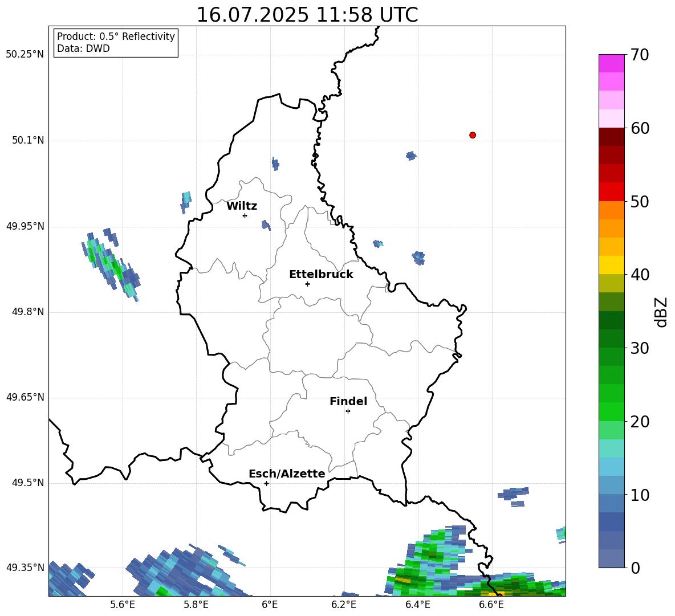Click longitude label 6.4°E
Image resolution: width=675 pixels, height=616 pixels.
click(417, 605)
